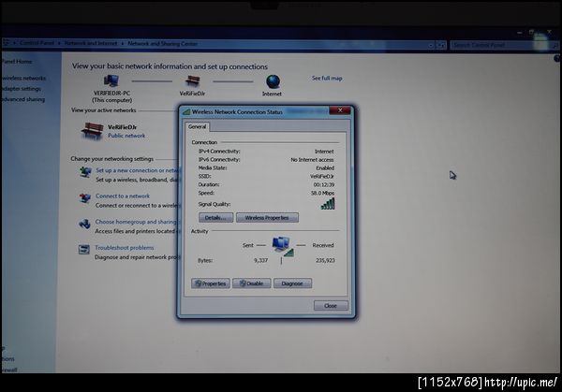Click Network and Internet breadcrumb
562x392 pixels.
point(91,43)
